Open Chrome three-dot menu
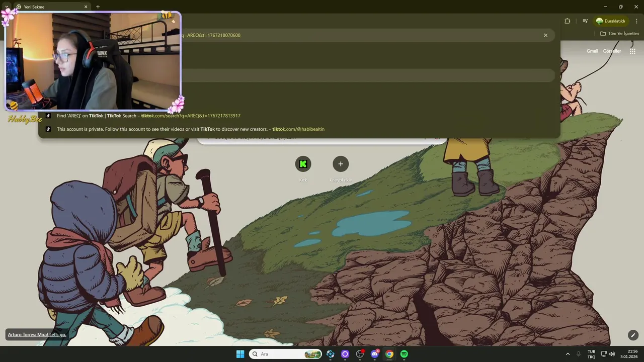Screen dimensions: 644x362 click(636, 21)
